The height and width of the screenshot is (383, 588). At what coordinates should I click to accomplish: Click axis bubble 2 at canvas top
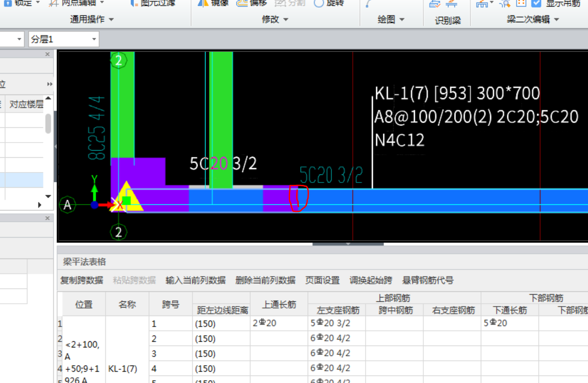click(119, 60)
